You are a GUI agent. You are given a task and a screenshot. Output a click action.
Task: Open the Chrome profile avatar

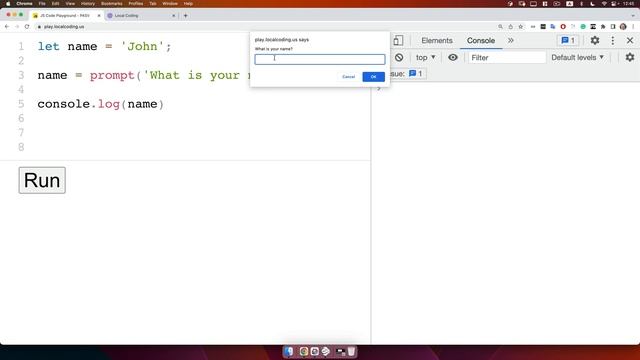coord(623,27)
